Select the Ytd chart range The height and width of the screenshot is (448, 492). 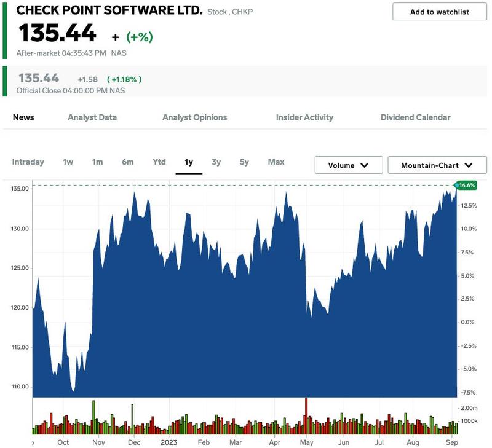coord(159,162)
